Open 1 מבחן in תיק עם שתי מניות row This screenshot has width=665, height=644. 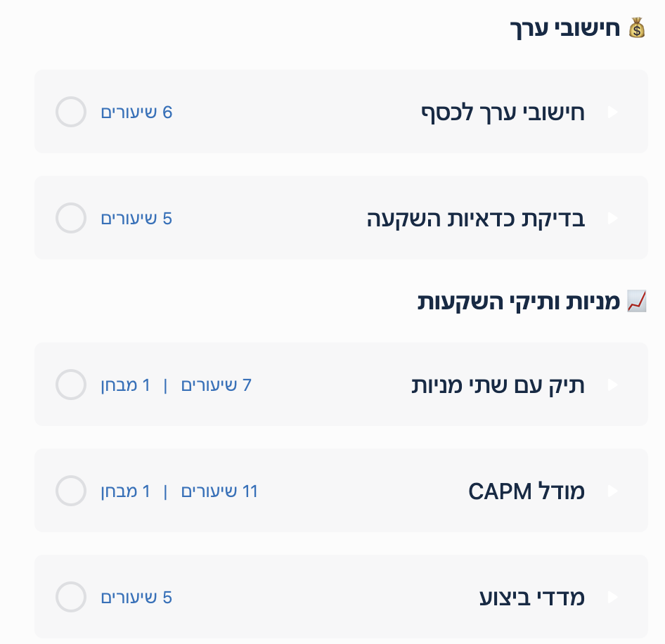[125, 385]
